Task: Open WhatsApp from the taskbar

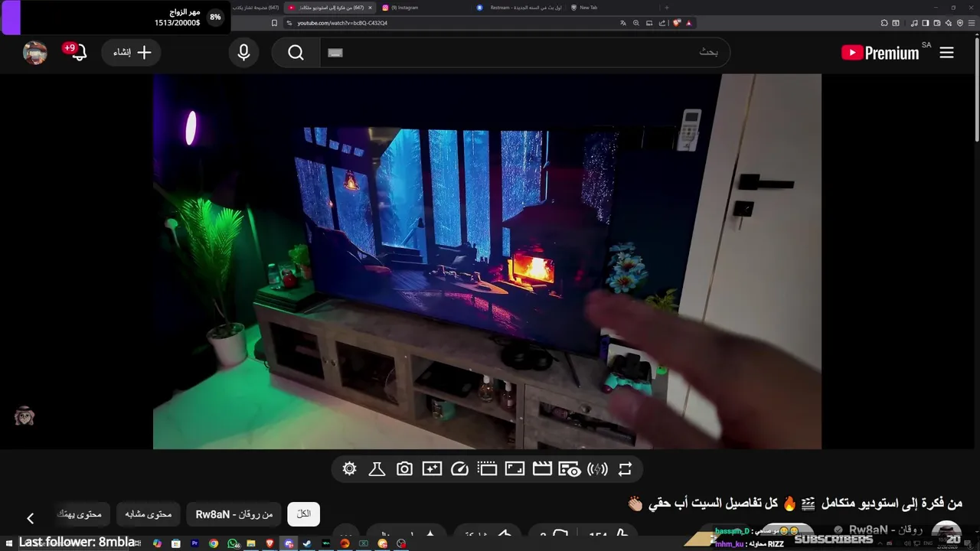Action: (x=232, y=543)
